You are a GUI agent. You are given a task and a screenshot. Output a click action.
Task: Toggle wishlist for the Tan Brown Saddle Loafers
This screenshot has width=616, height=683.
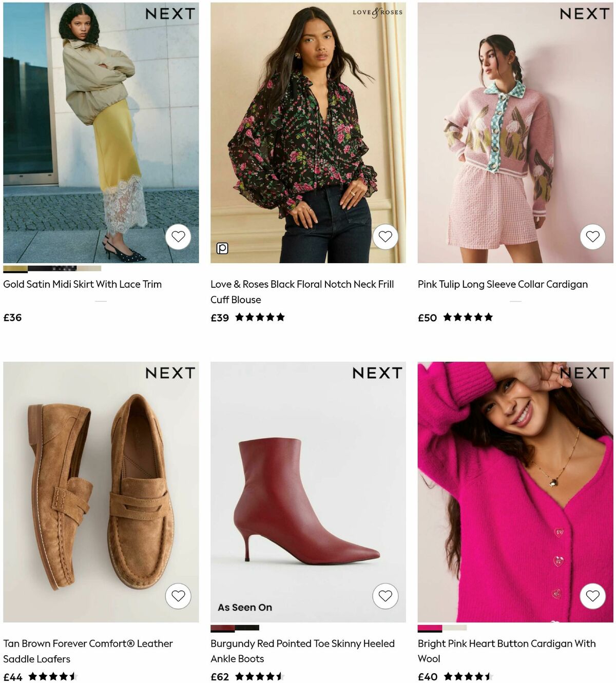tap(178, 596)
